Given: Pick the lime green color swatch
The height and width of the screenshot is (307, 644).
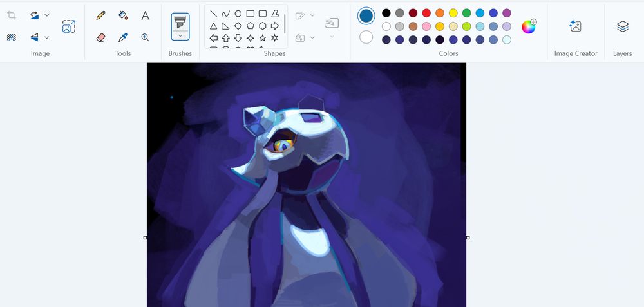Looking at the screenshot, I should (466, 26).
